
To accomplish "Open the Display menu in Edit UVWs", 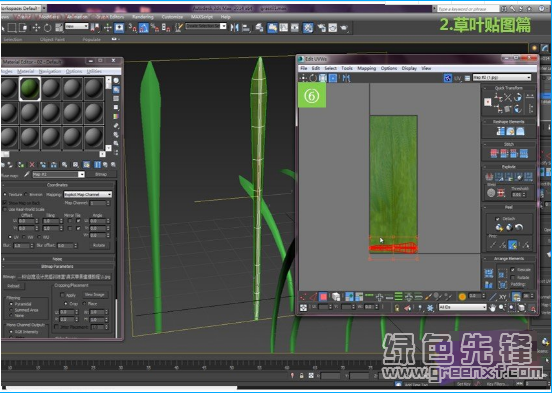I will coord(409,68).
